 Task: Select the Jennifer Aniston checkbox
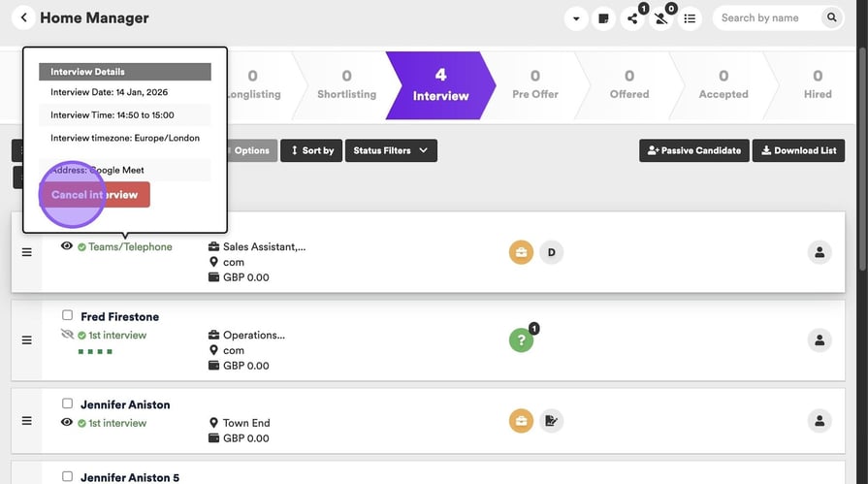(x=67, y=403)
